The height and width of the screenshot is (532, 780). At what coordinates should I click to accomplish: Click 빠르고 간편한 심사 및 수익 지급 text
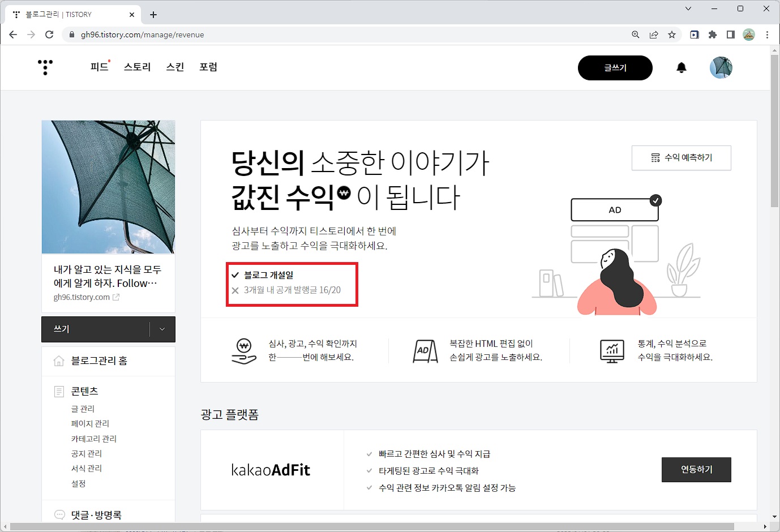click(435, 454)
